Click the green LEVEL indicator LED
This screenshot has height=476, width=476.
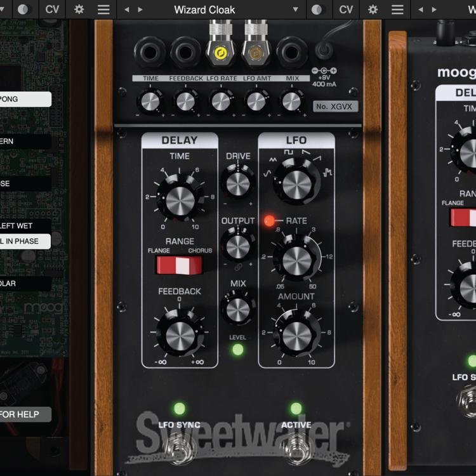[x=238, y=350]
